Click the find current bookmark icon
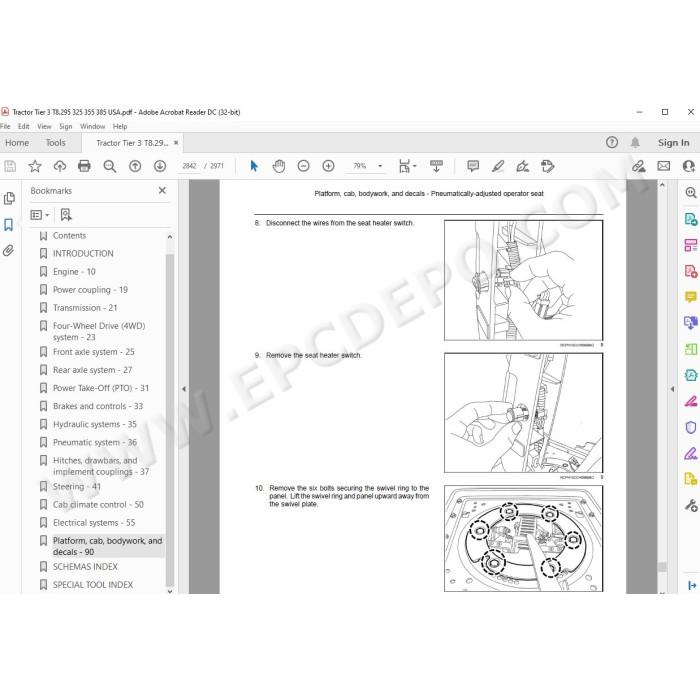This screenshot has width=700, height=700. tap(66, 215)
